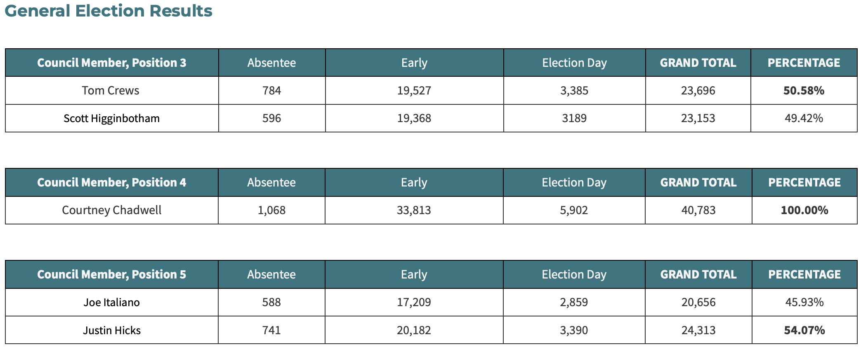The width and height of the screenshot is (868, 354).
Task: Click the Council Member, Position 5 header
Action: click(x=112, y=274)
